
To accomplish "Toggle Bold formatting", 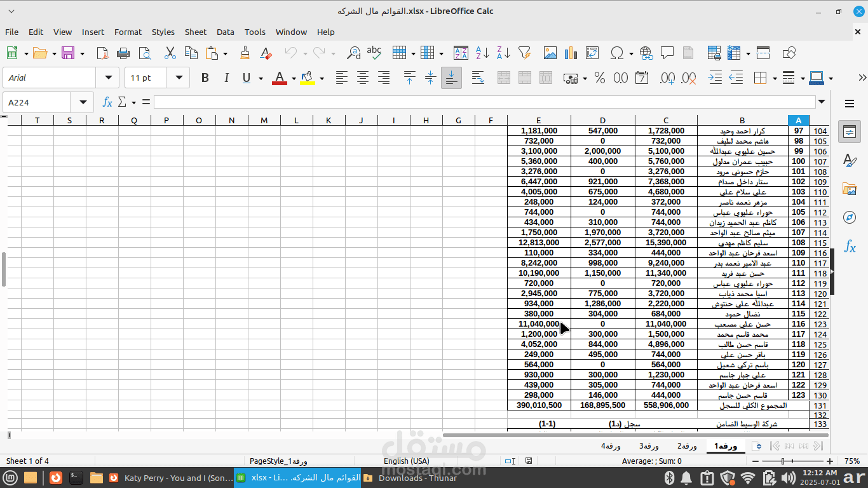I will pos(205,78).
